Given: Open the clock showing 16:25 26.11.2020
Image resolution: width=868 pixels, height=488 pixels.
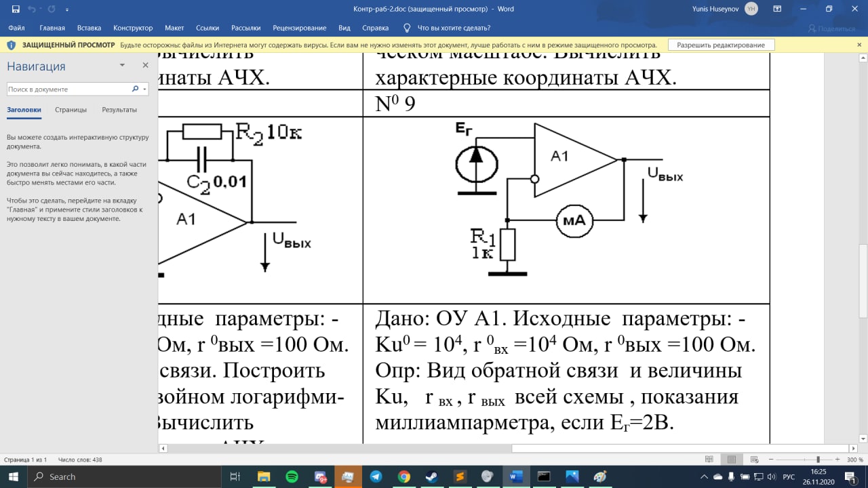Looking at the screenshot, I should point(819,476).
